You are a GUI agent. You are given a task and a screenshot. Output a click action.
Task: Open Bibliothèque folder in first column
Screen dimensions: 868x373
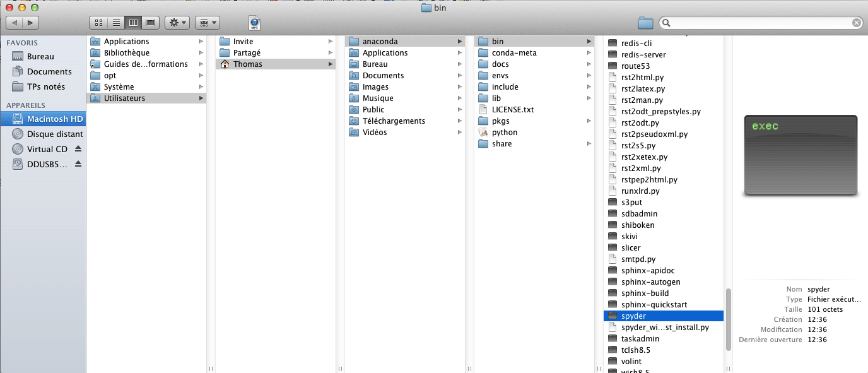(x=146, y=53)
